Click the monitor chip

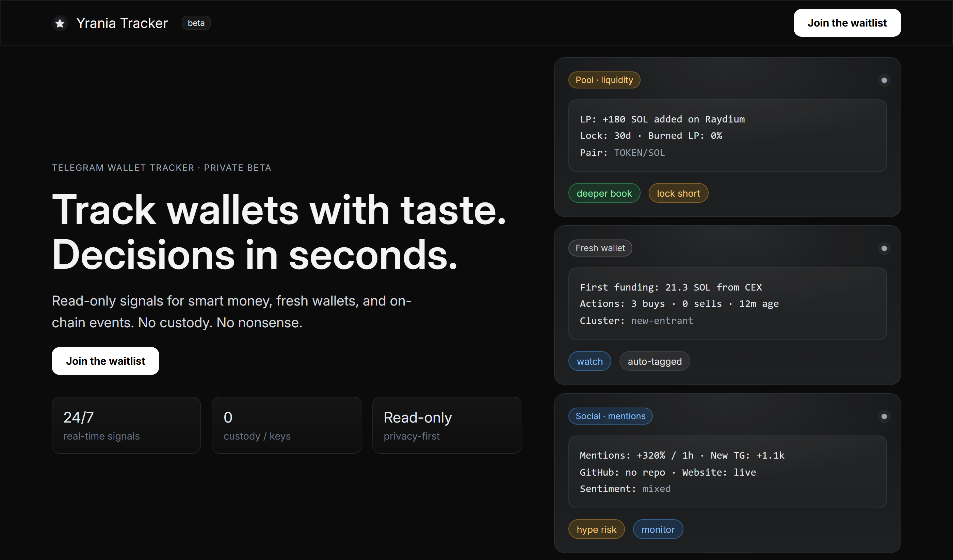pyautogui.click(x=658, y=529)
